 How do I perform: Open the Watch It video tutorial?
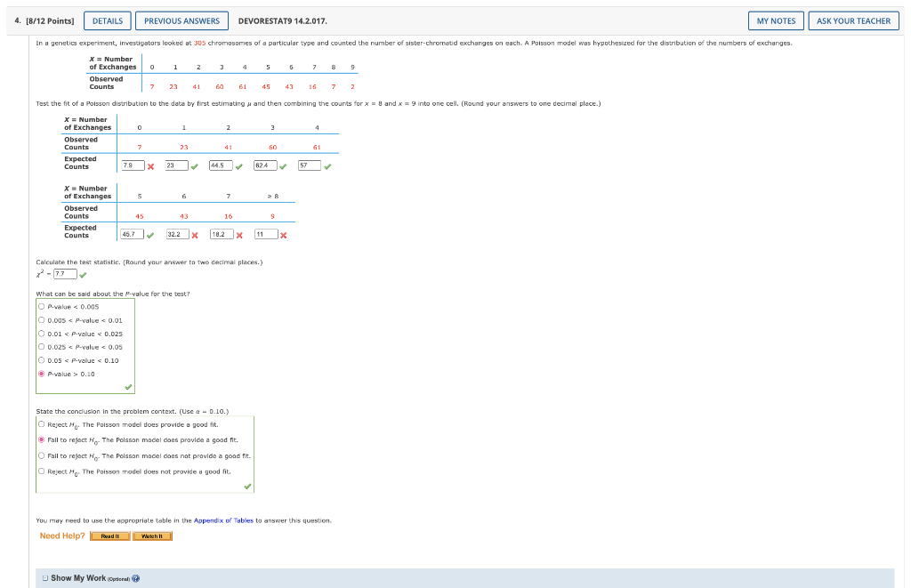[x=151, y=536]
